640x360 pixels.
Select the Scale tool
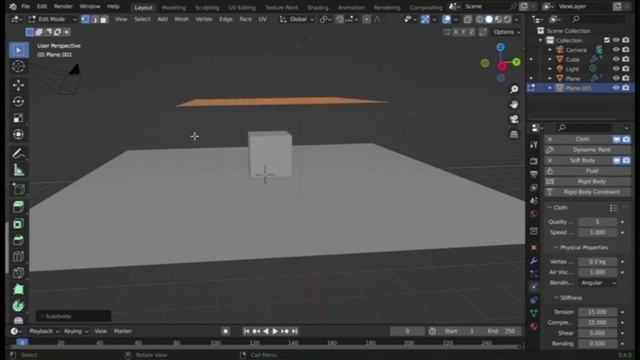click(x=18, y=118)
